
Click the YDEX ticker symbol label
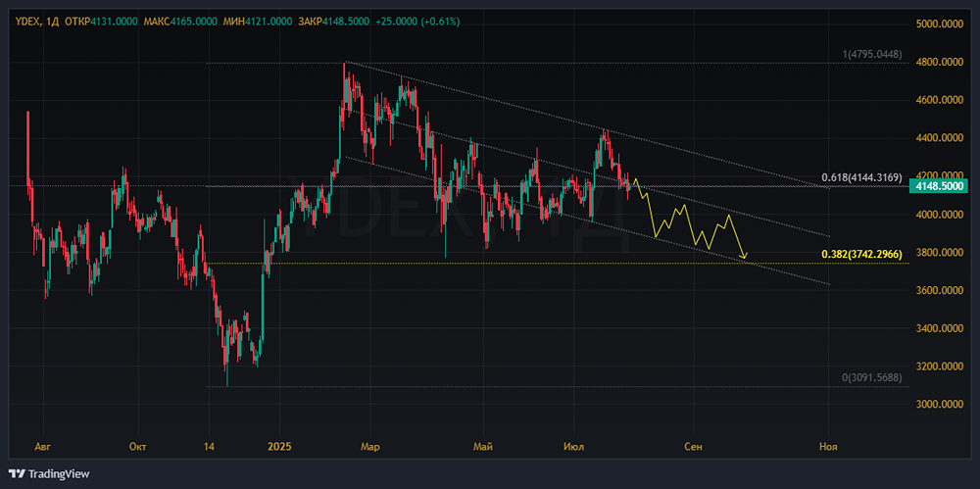coord(28,22)
